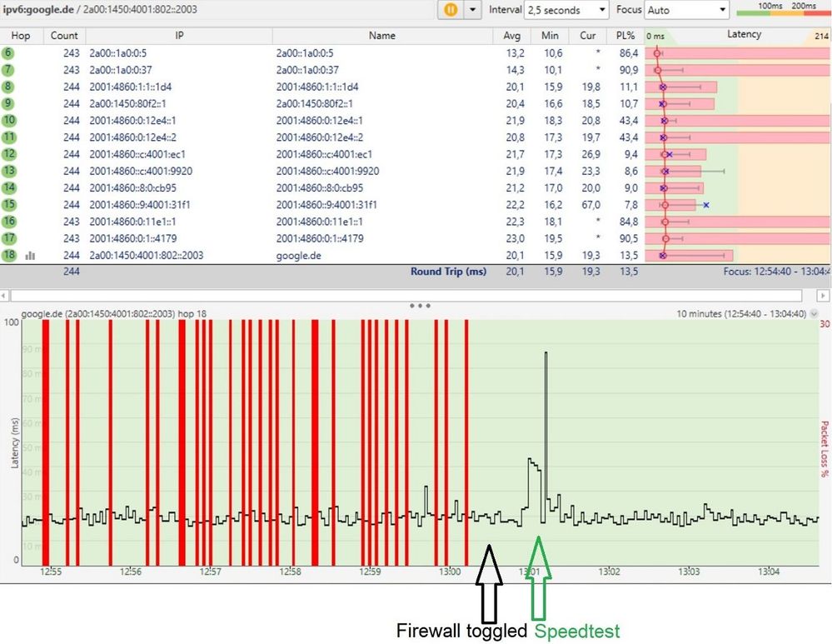
Task: Select the hop 6 green circle
Action: coord(8,53)
